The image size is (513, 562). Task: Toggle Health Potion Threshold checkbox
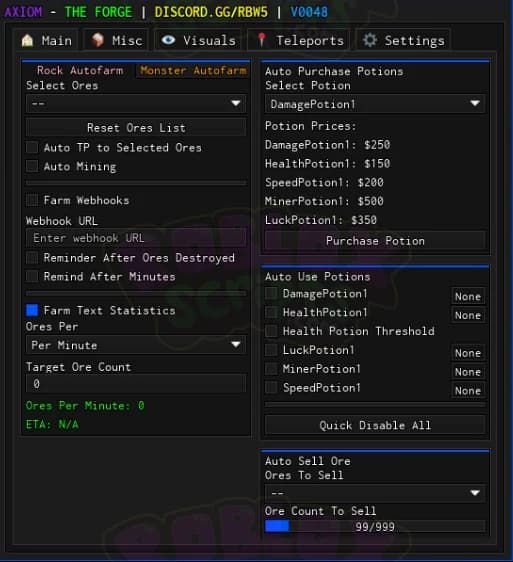pyautogui.click(x=271, y=331)
